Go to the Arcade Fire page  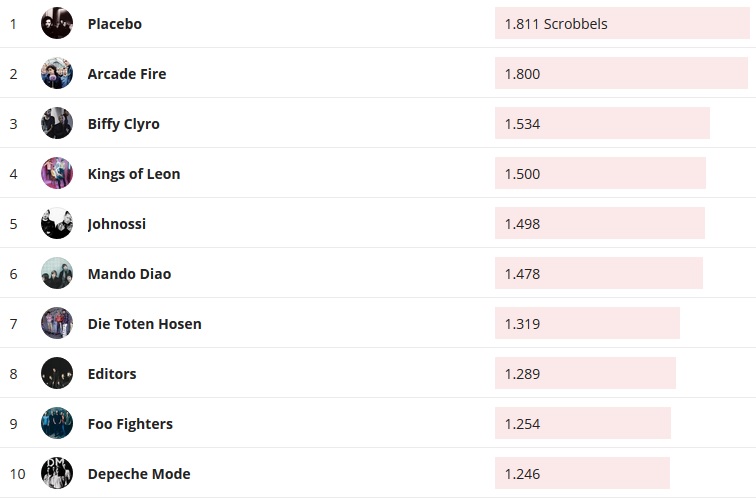click(127, 74)
